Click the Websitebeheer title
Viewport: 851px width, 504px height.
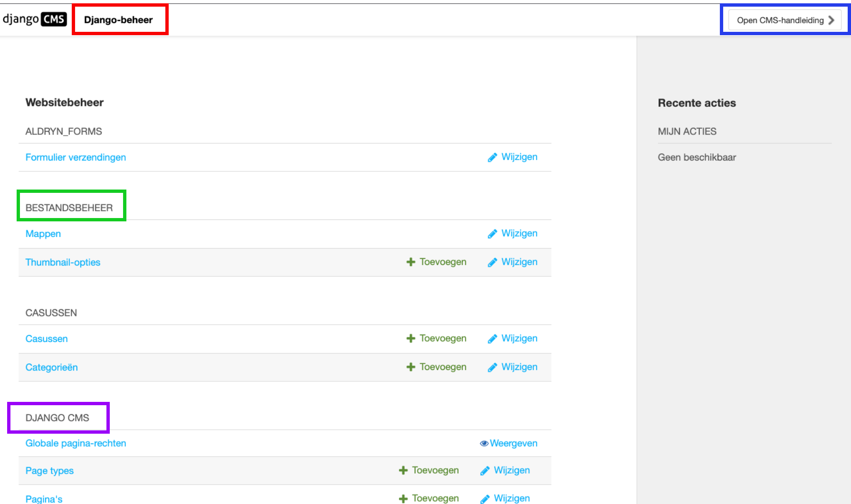point(65,103)
